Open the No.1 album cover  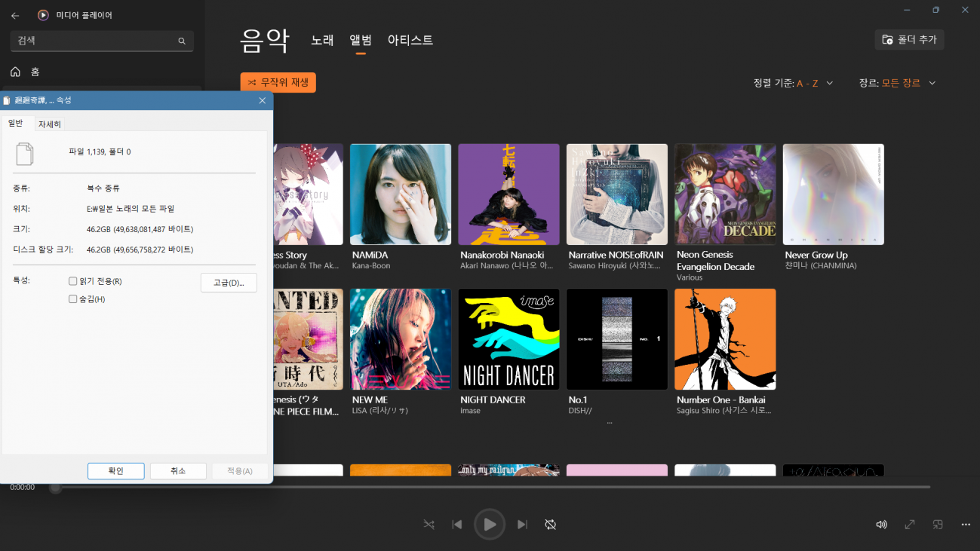pyautogui.click(x=617, y=339)
